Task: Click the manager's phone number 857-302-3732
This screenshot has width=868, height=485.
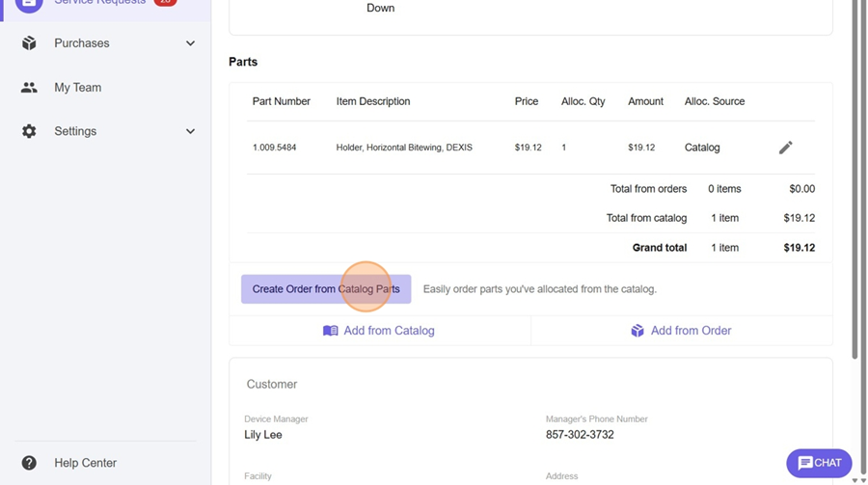Action: pos(580,435)
